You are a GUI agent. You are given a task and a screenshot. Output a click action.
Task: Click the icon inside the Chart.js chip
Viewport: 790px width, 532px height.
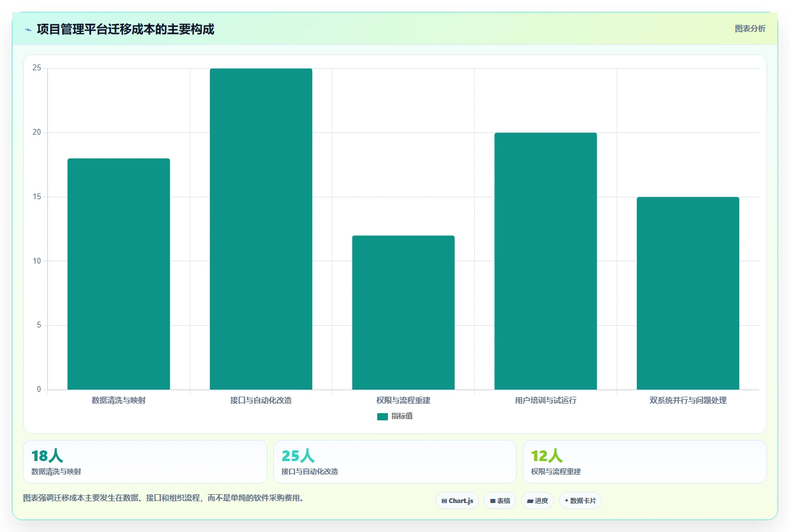click(444, 501)
